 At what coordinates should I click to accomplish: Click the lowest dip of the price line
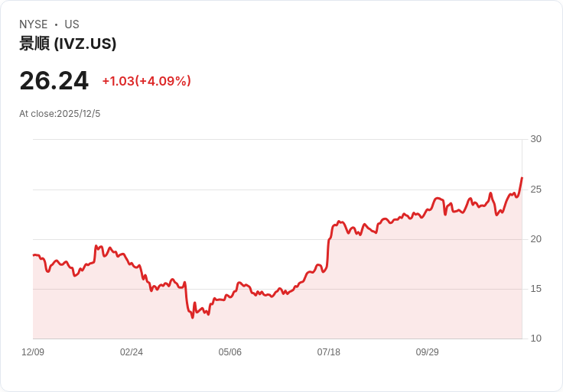click(x=192, y=317)
